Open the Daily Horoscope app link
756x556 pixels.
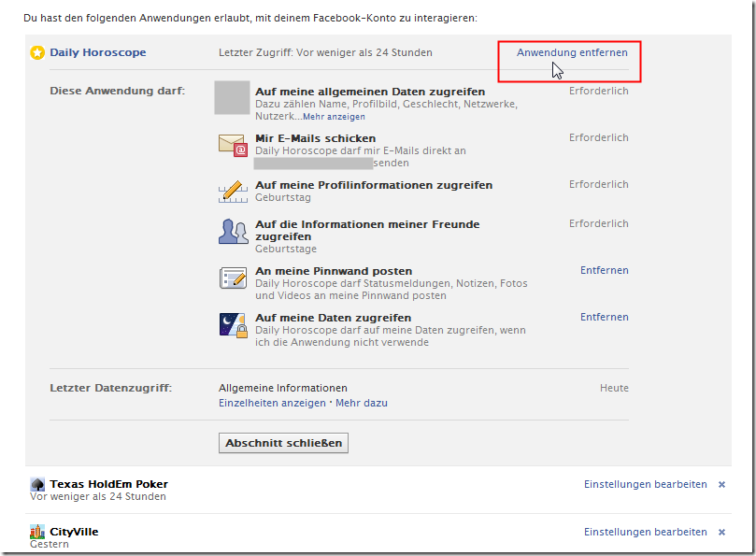[98, 52]
